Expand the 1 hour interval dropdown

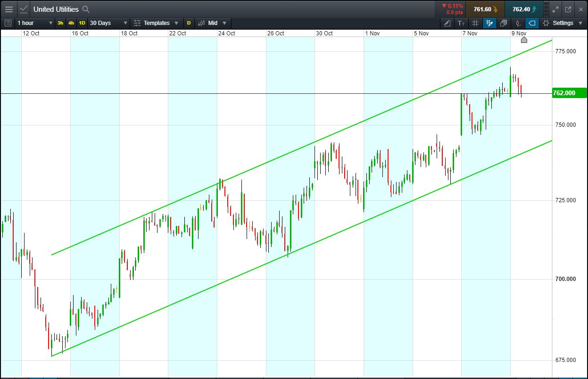[35, 23]
